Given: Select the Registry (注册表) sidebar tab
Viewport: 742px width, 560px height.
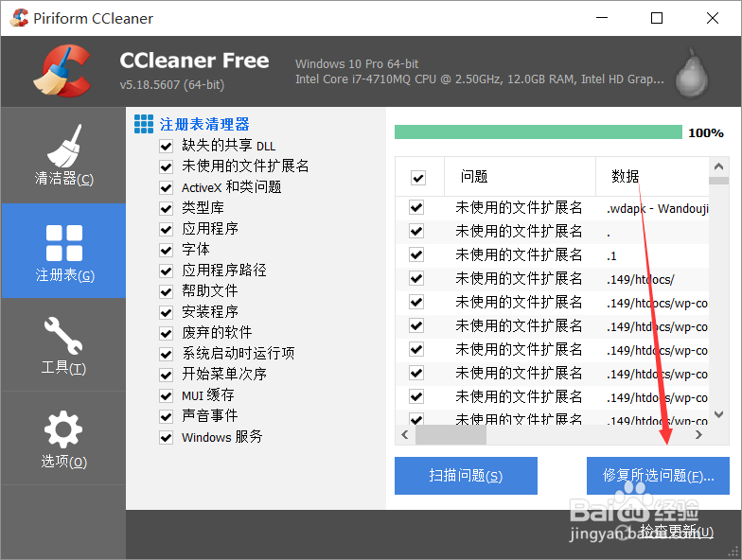Looking at the screenshot, I should click(x=63, y=251).
